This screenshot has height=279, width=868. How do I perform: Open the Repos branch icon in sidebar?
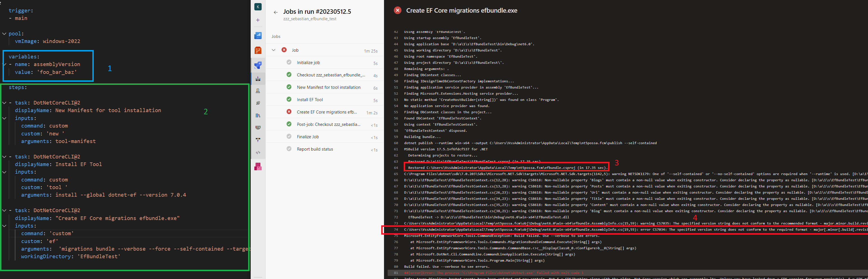tap(258, 51)
